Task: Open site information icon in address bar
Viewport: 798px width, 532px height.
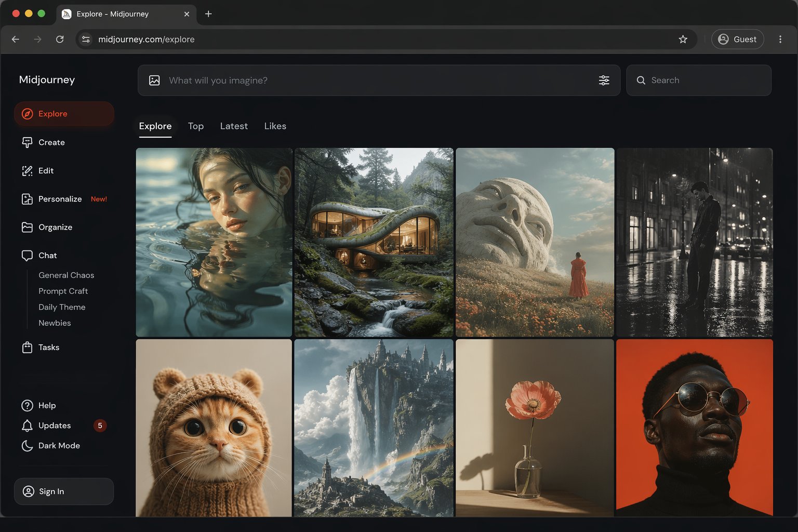Action: 86,39
